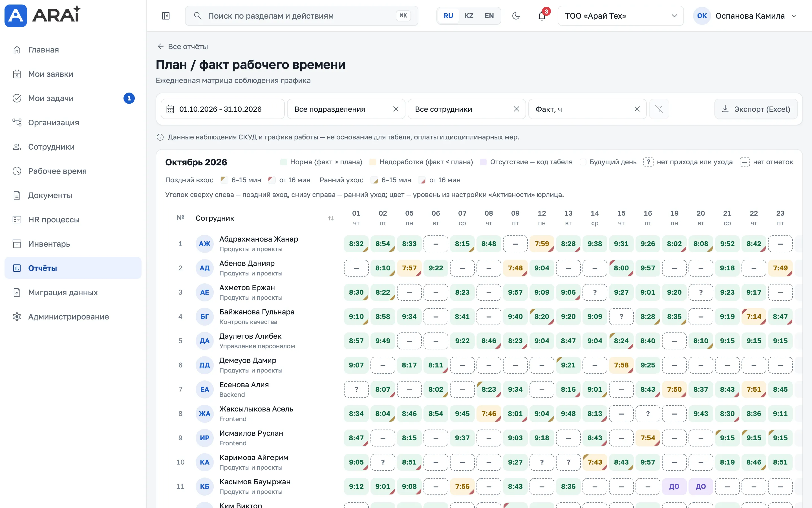Screen dimensions: 812x508
Task: Open Рабочее время section
Action: point(73,171)
